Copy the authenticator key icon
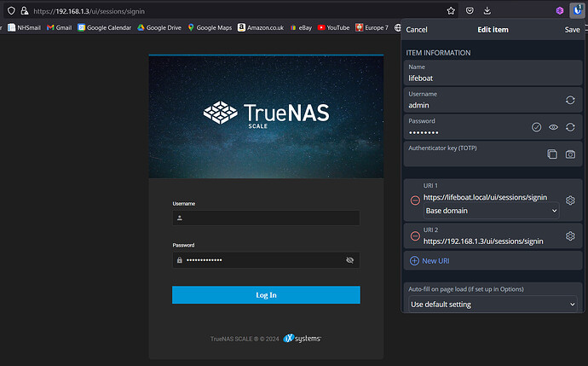588x366 pixels. coord(552,154)
